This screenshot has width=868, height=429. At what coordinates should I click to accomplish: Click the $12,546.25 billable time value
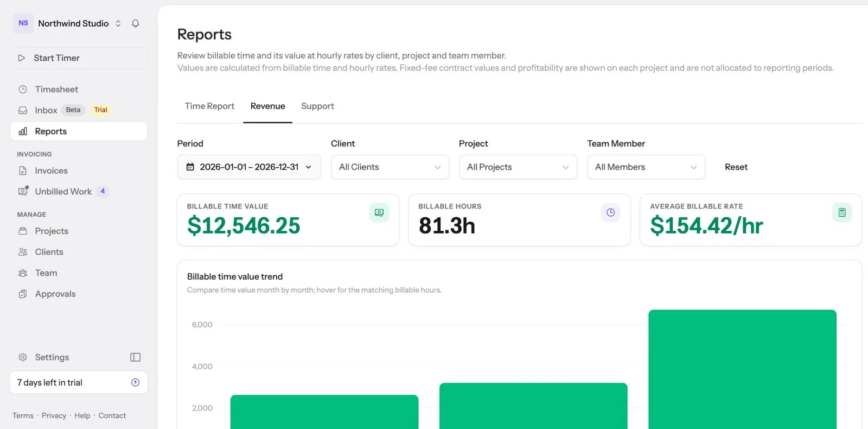pyautogui.click(x=244, y=225)
